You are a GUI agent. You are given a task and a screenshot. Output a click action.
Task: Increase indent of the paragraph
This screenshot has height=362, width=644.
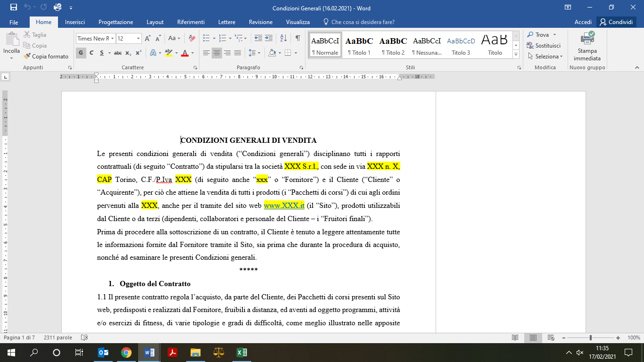[269, 38]
